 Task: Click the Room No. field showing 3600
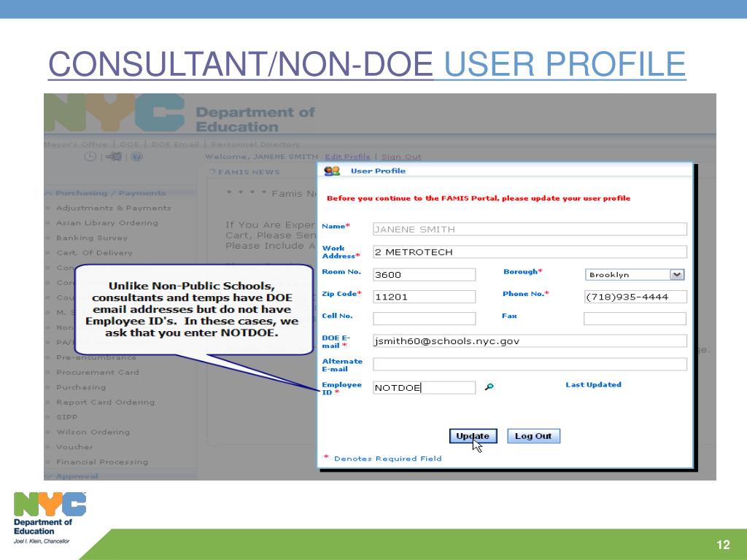[424, 275]
